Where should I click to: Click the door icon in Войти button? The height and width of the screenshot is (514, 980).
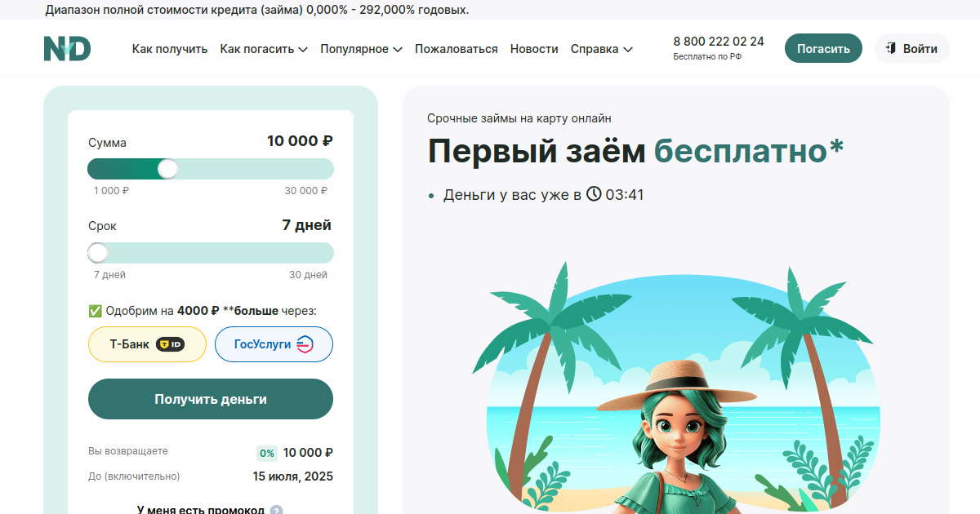click(891, 48)
